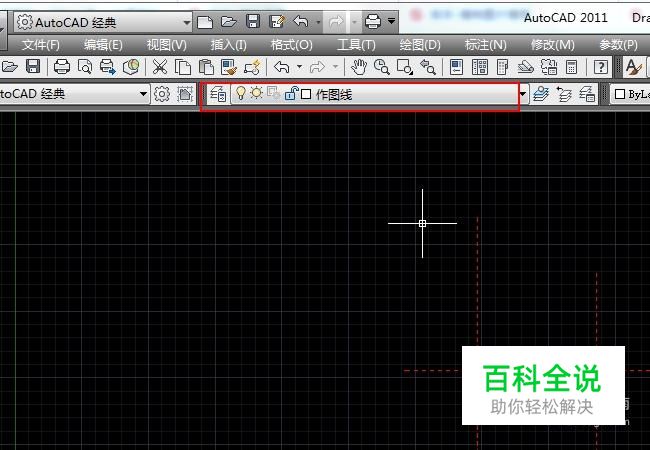Open the ByLayer color control dropdown
The image size is (650, 450).
click(630, 94)
